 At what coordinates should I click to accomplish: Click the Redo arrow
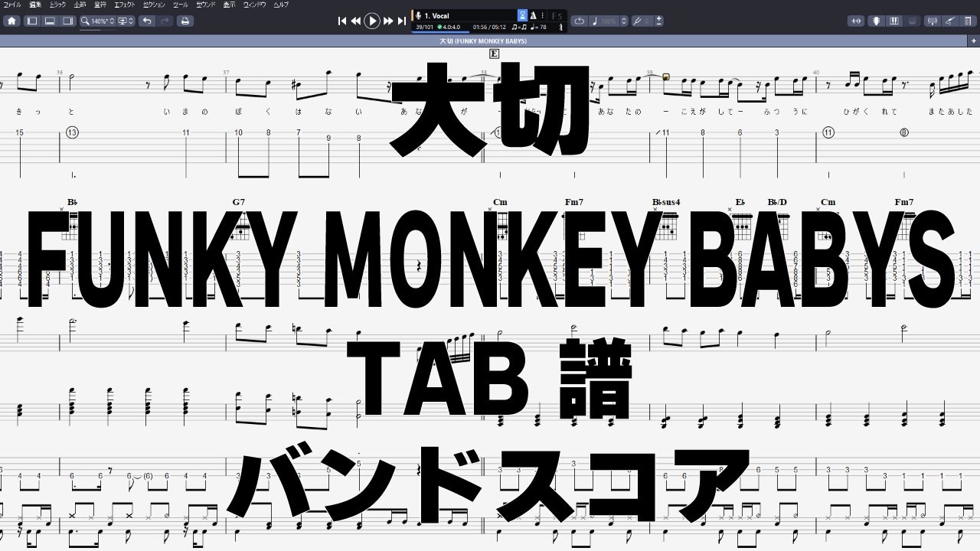coord(165,21)
